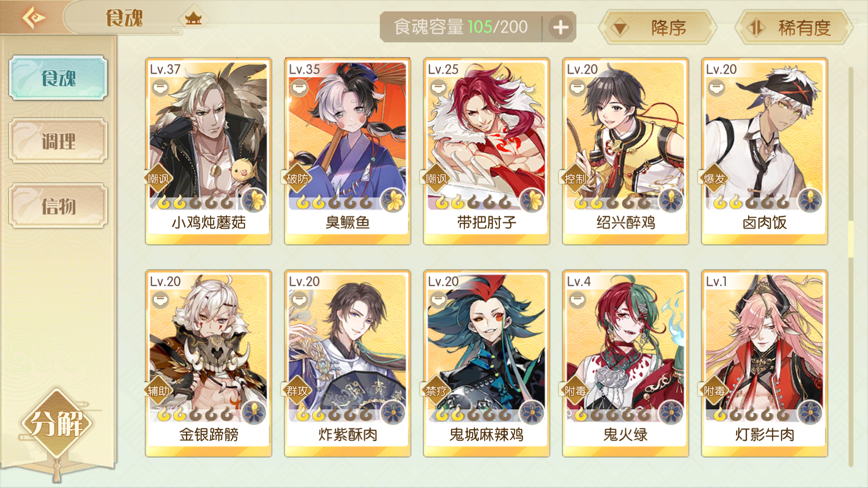Toggle the bowl marker on 鬼火绿 card

(577, 300)
